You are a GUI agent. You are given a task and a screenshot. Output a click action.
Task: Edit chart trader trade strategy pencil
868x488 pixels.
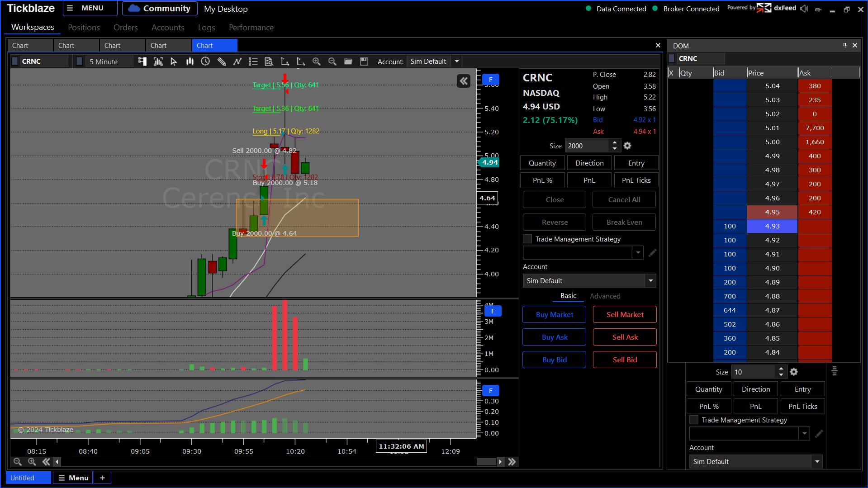(652, 253)
